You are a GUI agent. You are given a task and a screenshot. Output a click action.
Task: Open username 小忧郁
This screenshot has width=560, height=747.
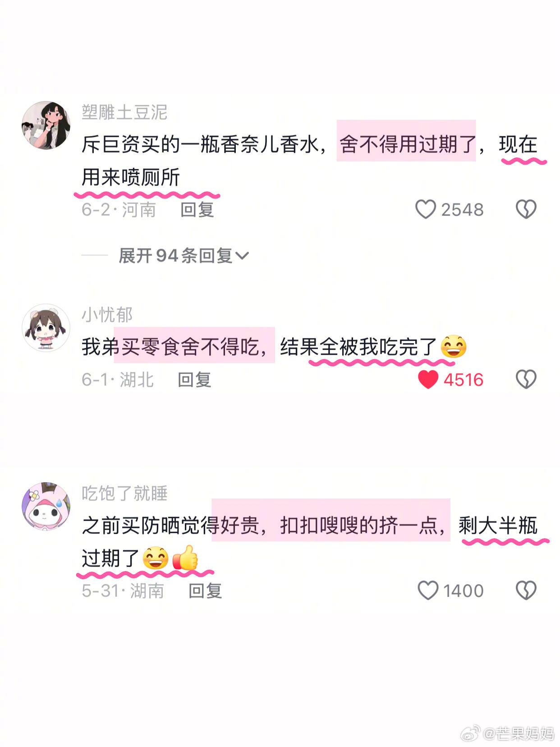point(107,314)
